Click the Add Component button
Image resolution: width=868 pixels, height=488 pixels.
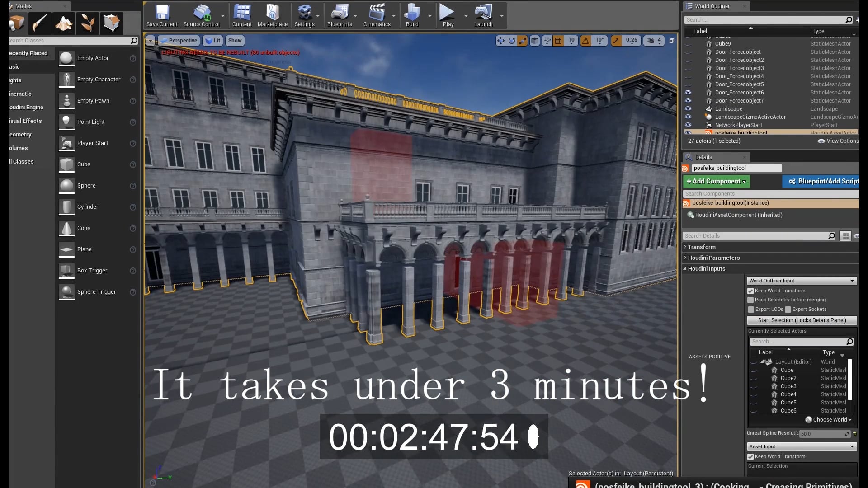(716, 181)
